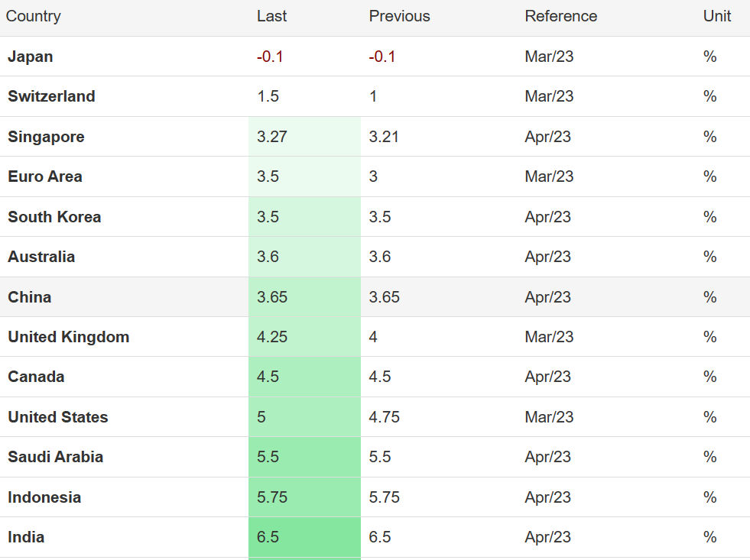This screenshot has width=750, height=560.
Task: Open the Australia country link
Action: pyautogui.click(x=41, y=257)
